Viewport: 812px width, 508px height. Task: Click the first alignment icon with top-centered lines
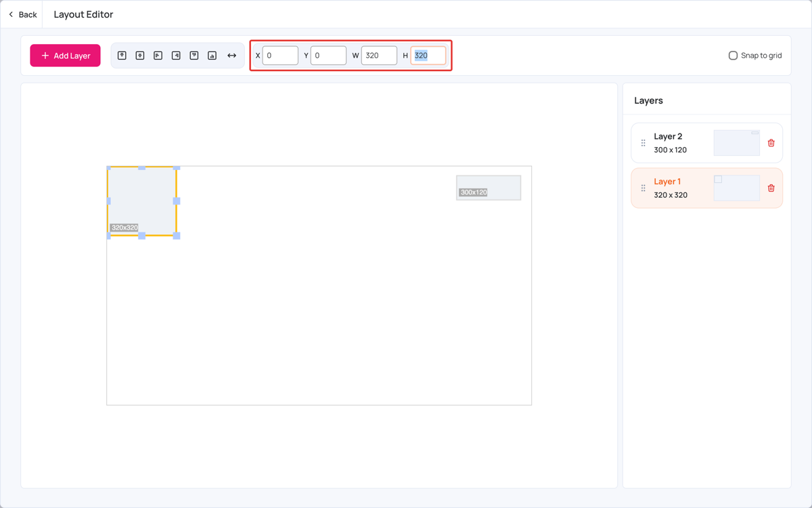(122, 56)
